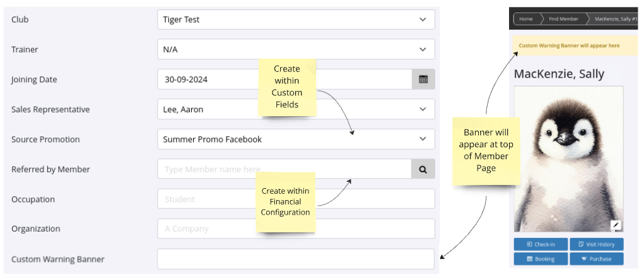The image size is (644, 279).
Task: Click the Purchase button
Action: tap(596, 259)
